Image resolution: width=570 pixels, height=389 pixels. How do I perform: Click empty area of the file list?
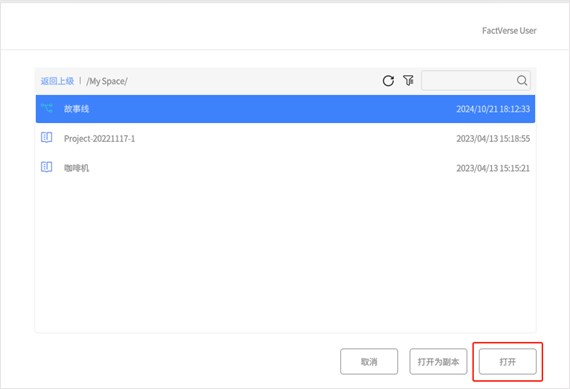click(285, 256)
